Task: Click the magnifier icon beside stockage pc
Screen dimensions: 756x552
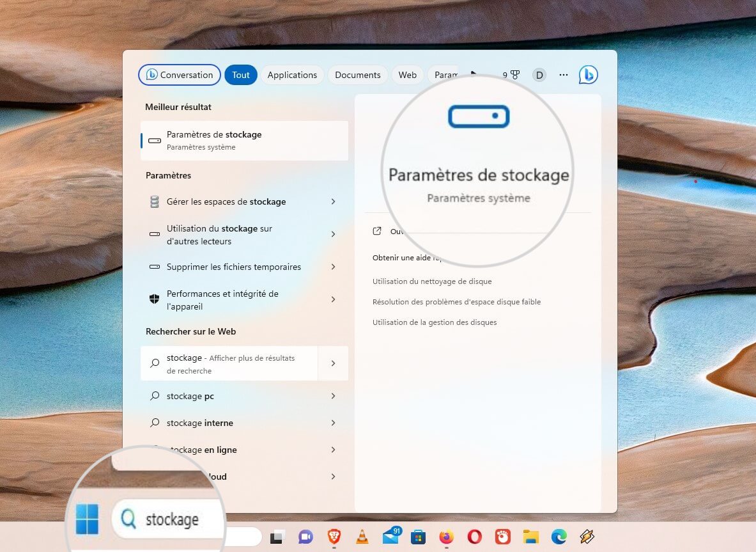Action: [x=154, y=396]
